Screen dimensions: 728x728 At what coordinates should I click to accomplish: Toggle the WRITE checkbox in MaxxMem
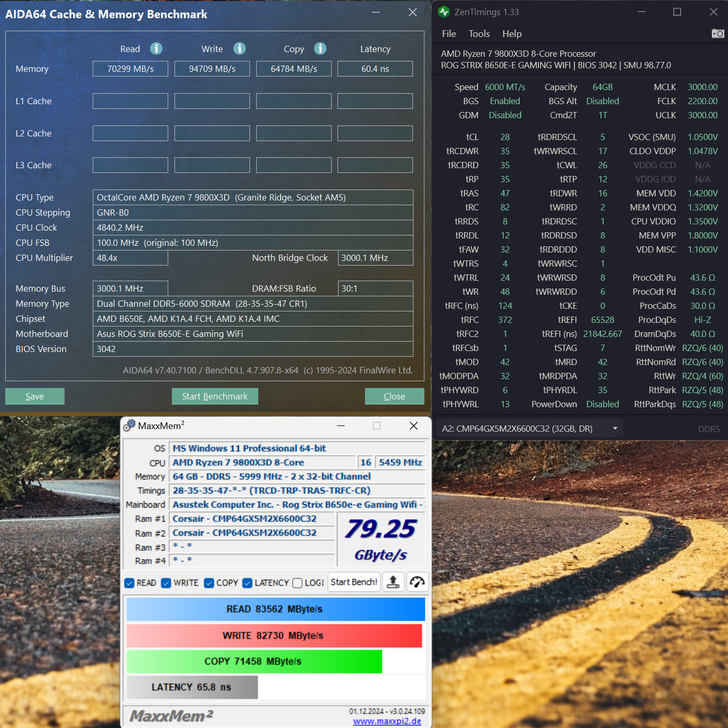click(166, 583)
